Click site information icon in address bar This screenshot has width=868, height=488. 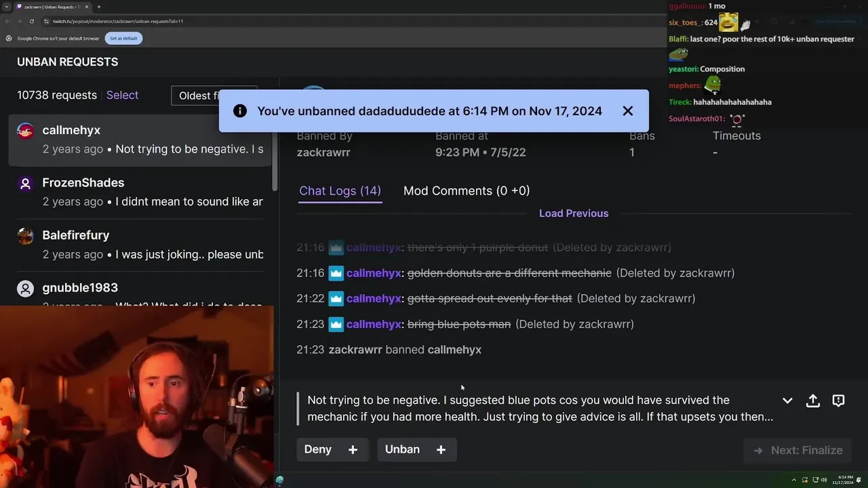(x=45, y=21)
